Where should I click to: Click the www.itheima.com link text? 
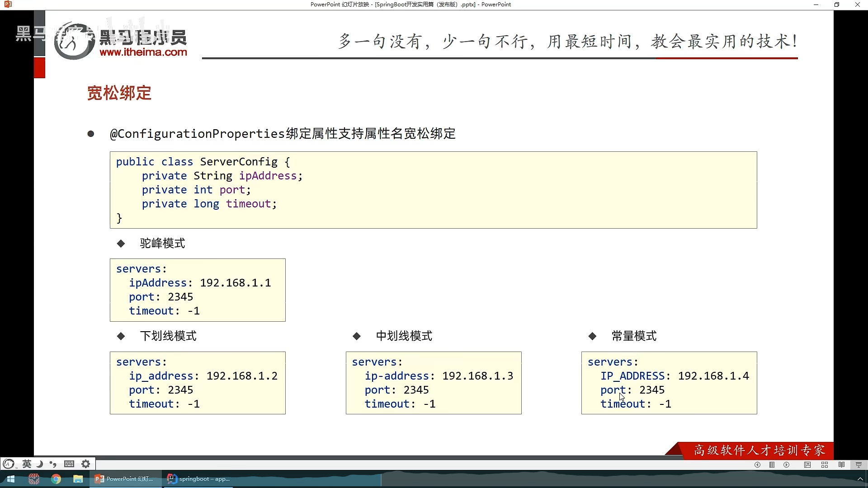click(143, 52)
